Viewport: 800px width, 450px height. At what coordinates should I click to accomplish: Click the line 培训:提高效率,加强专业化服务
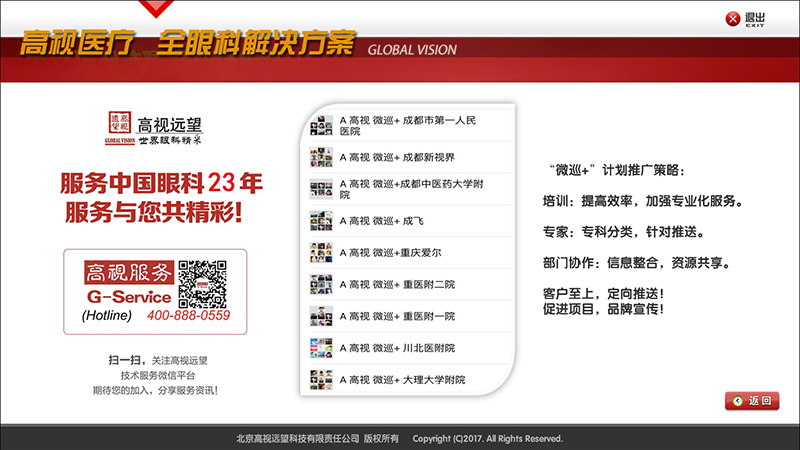pos(644,201)
